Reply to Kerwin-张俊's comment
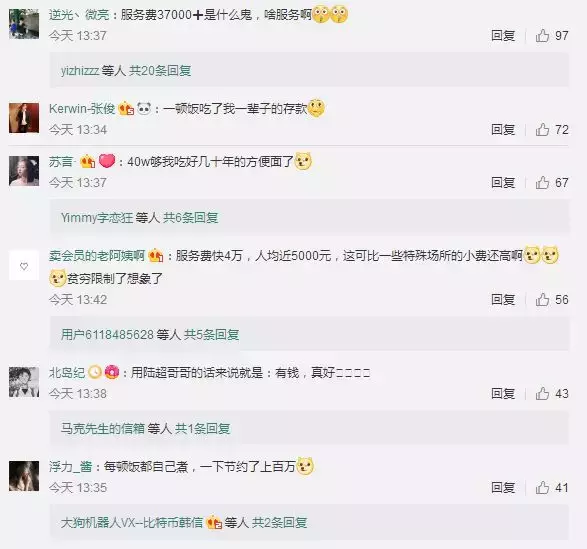This screenshot has width=587, height=549. point(503,130)
